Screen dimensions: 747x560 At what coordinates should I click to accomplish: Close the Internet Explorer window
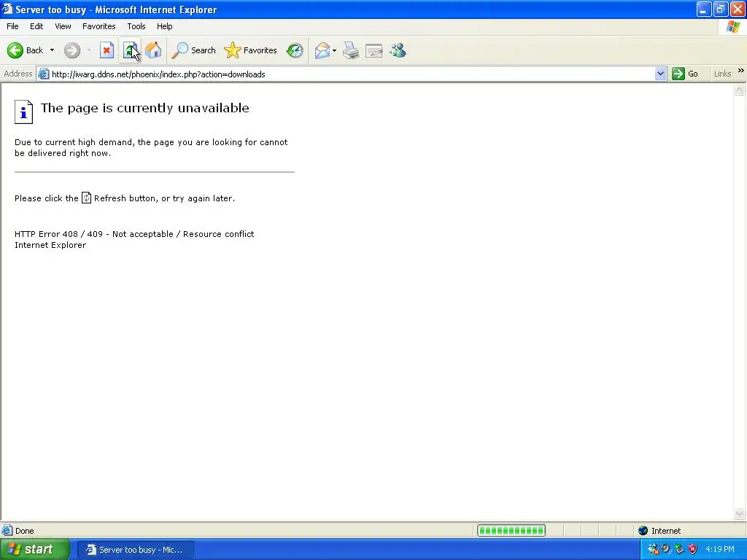tap(738, 9)
